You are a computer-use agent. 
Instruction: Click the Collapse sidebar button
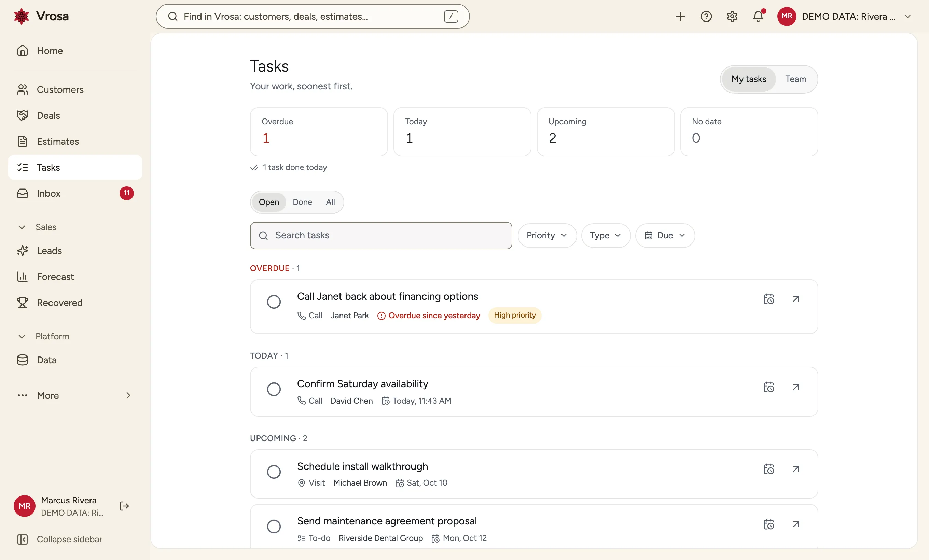point(59,539)
